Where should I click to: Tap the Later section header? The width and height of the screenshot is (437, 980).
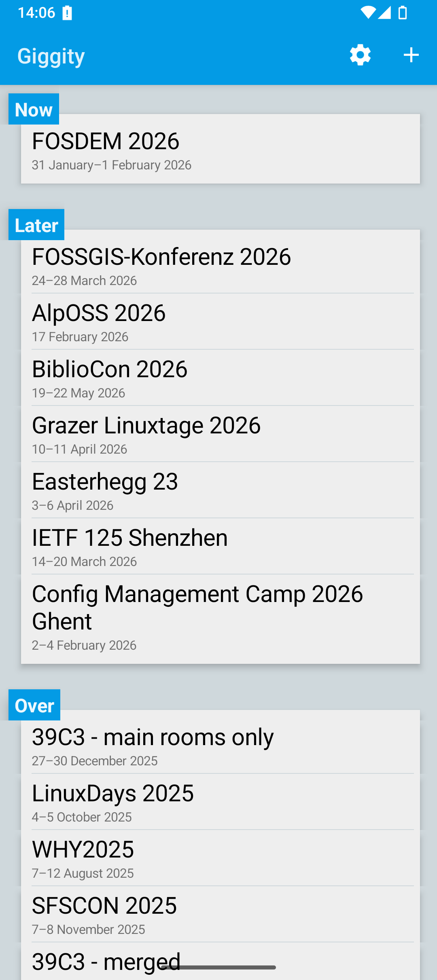[36, 225]
